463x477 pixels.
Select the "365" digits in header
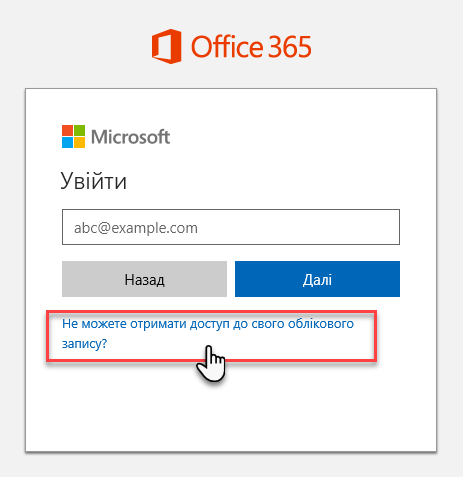pos(289,47)
